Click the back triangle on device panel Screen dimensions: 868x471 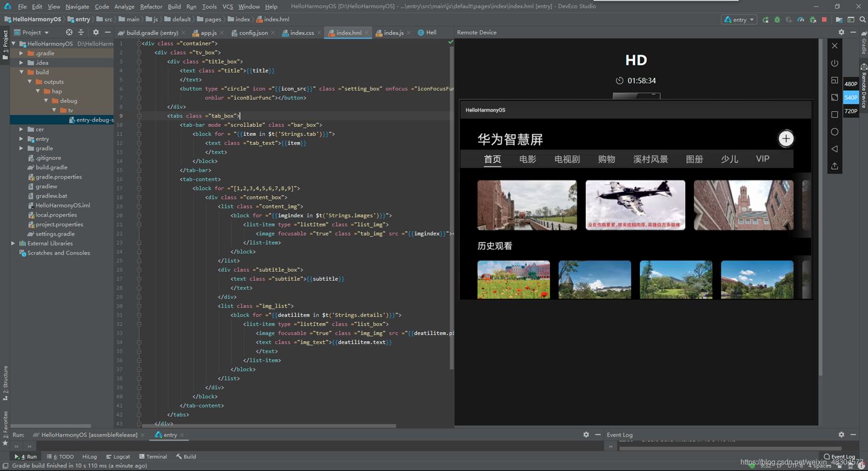point(834,149)
